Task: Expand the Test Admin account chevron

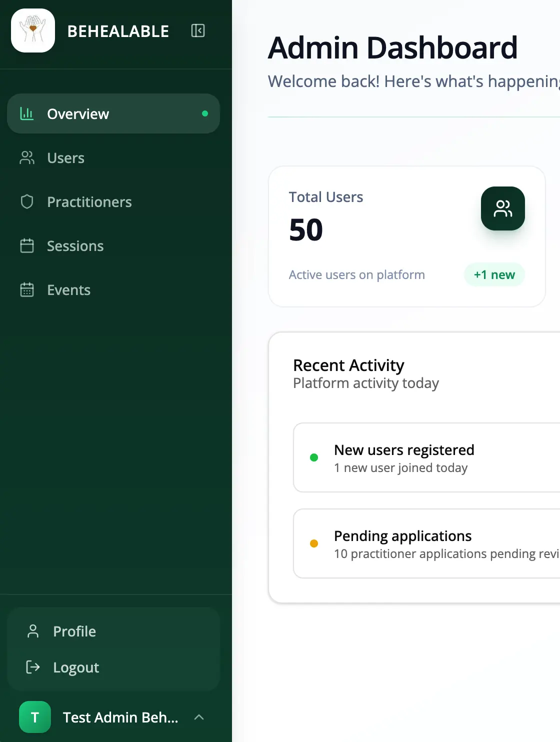Action: (x=199, y=717)
